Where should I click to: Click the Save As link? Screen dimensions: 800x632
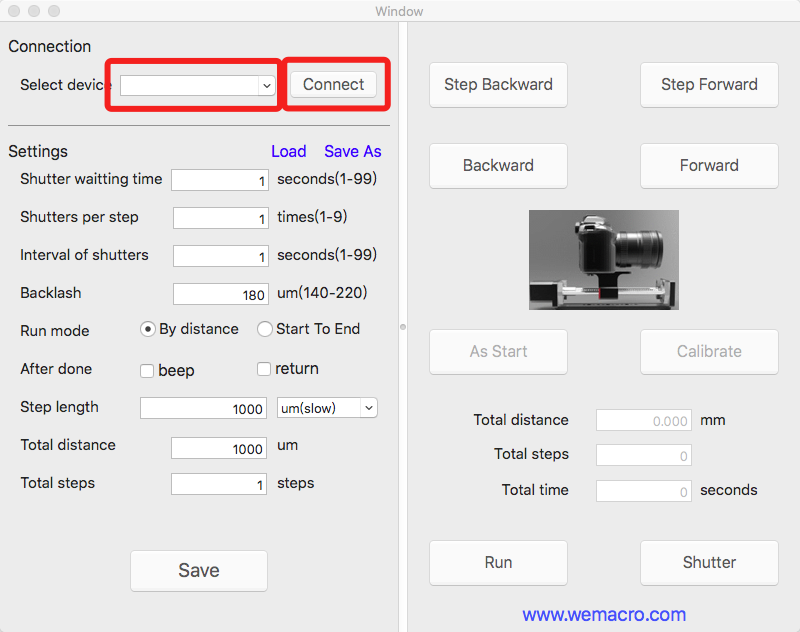pos(353,151)
